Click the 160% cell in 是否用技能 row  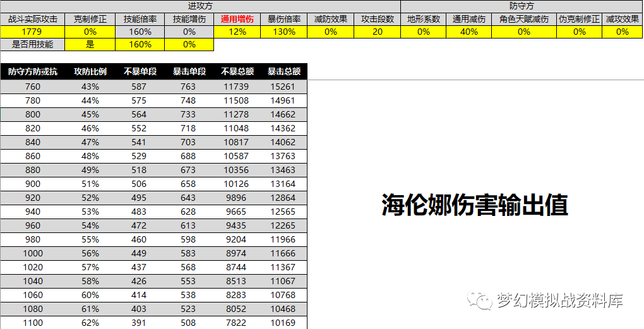[x=140, y=45]
